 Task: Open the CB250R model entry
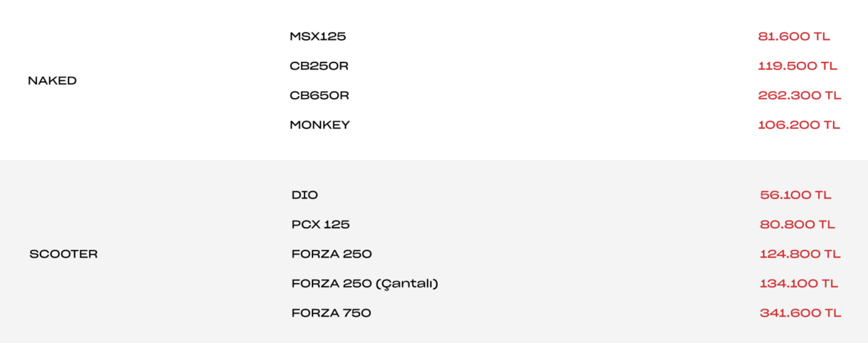319,65
